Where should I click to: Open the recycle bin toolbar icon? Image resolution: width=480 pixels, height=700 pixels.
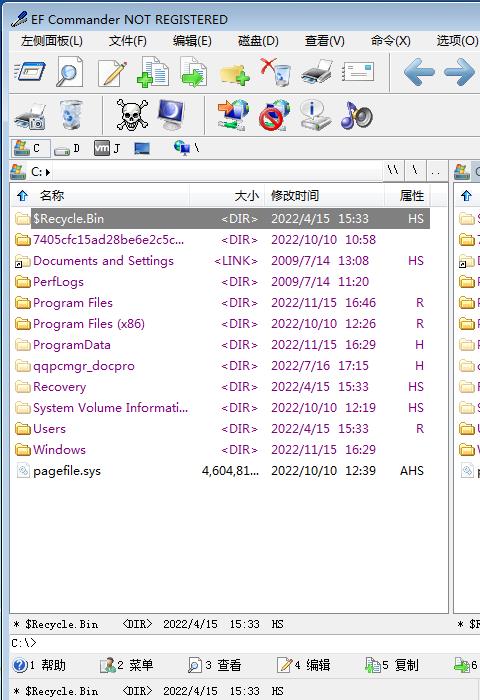tap(71, 115)
